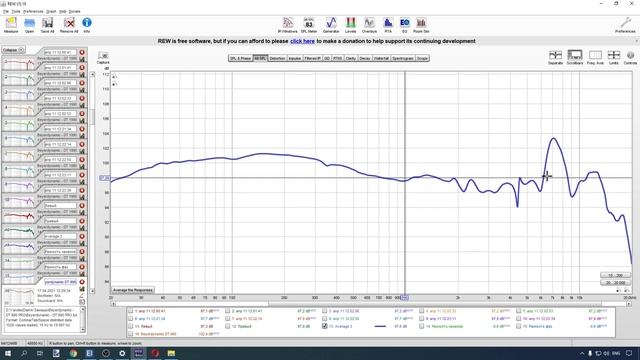The image size is (640, 360).
Task: Open the Tools menu
Action: point(16,11)
